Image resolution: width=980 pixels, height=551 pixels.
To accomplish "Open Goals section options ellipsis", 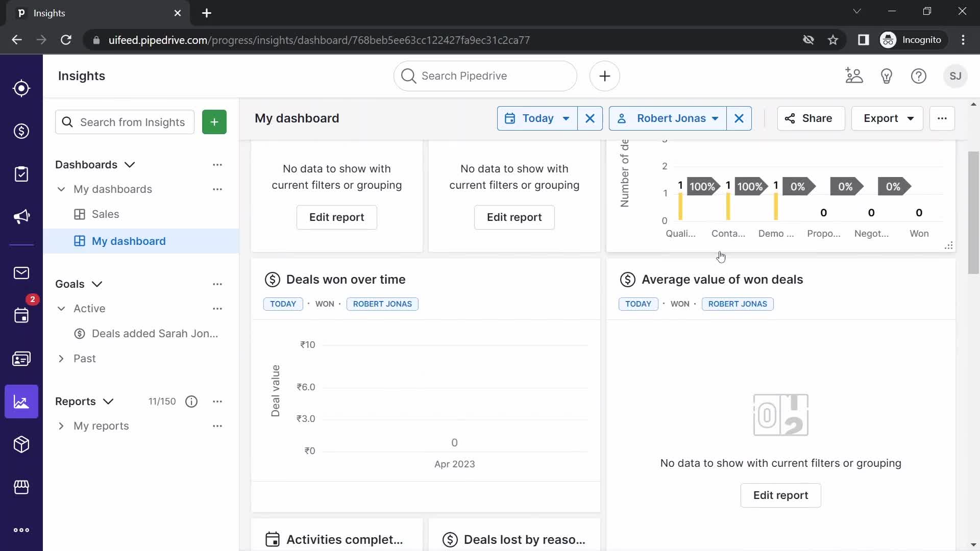I will click(217, 284).
